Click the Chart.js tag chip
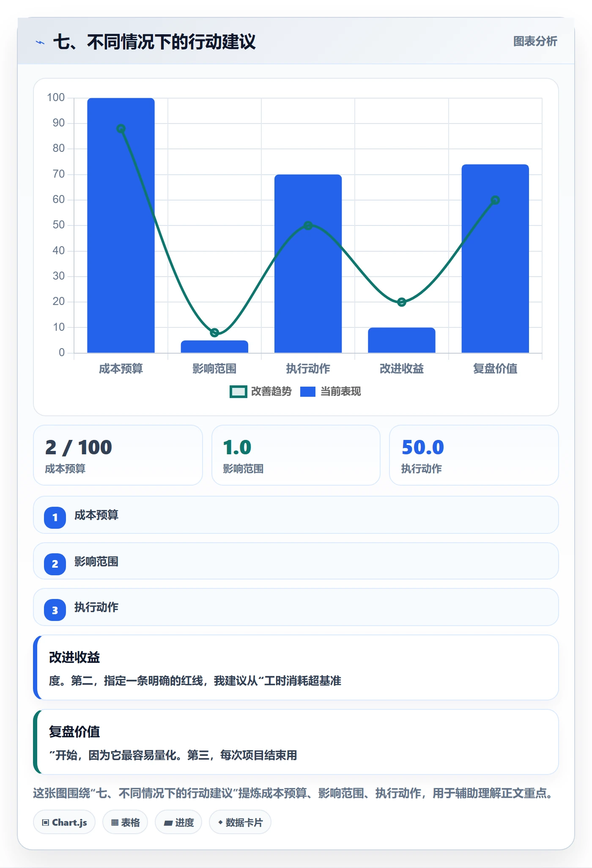This screenshot has height=868, width=592. pos(64,822)
